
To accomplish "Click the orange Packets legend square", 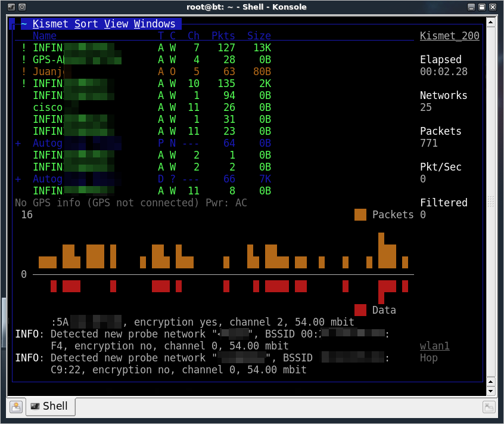I will click(360, 215).
